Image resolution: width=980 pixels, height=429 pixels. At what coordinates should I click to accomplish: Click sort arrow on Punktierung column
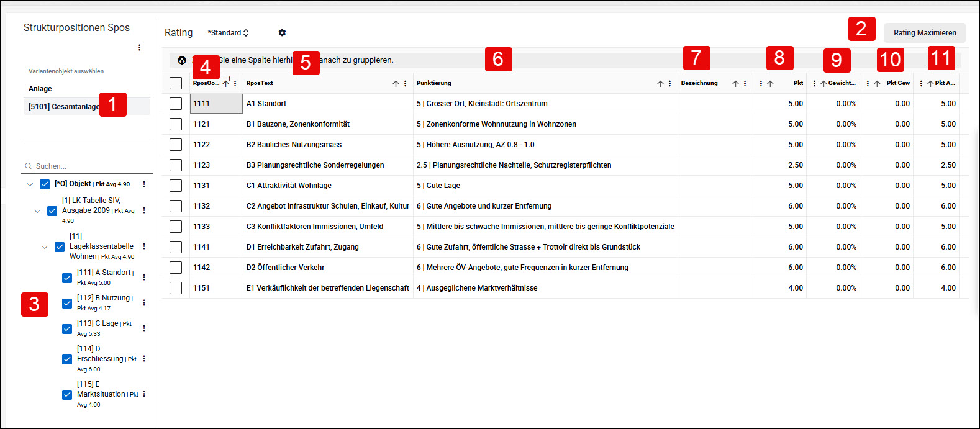660,84
